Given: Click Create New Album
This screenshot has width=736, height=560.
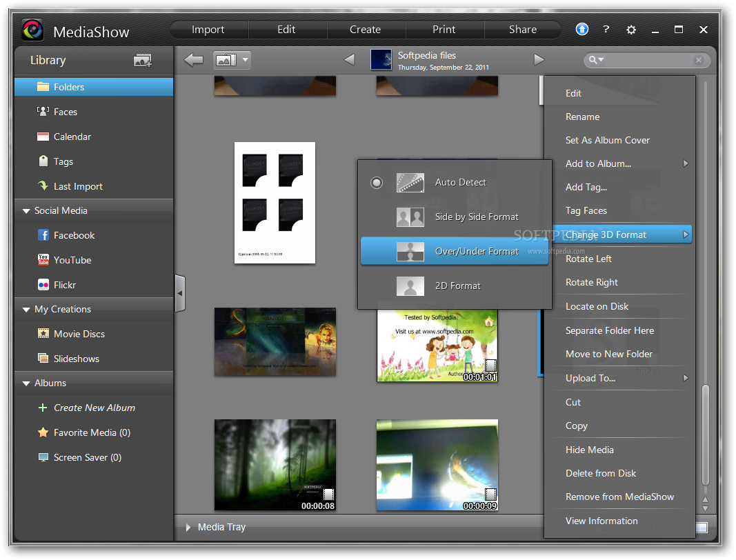Looking at the screenshot, I should click(x=94, y=408).
